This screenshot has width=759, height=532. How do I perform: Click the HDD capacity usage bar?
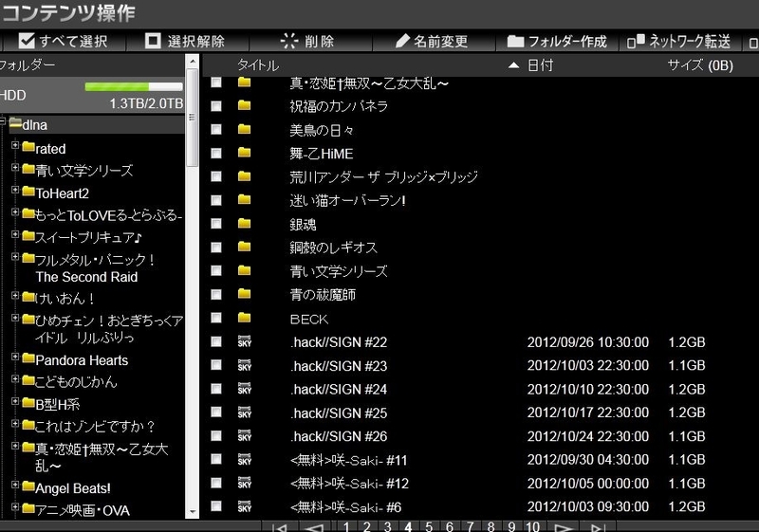134,86
